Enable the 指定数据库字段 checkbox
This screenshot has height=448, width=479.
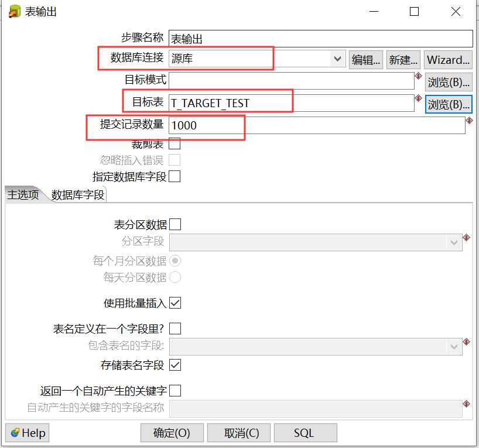click(x=175, y=176)
